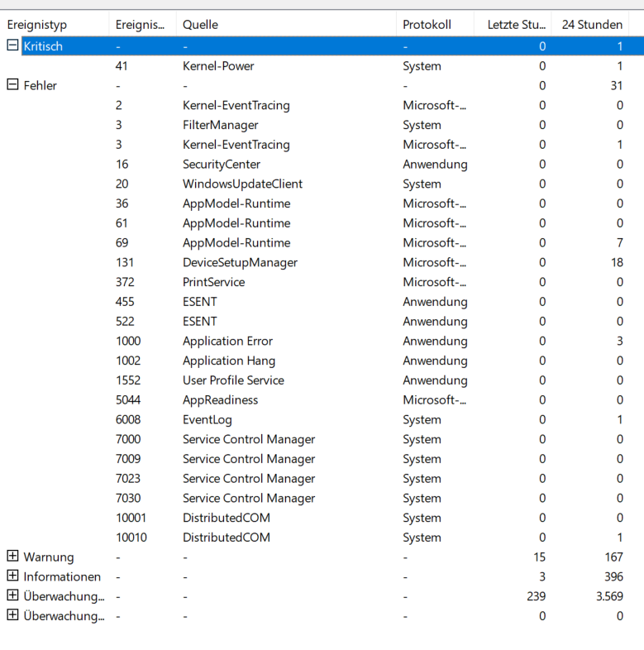Sort by the Ereignis-ID column header

[142, 25]
